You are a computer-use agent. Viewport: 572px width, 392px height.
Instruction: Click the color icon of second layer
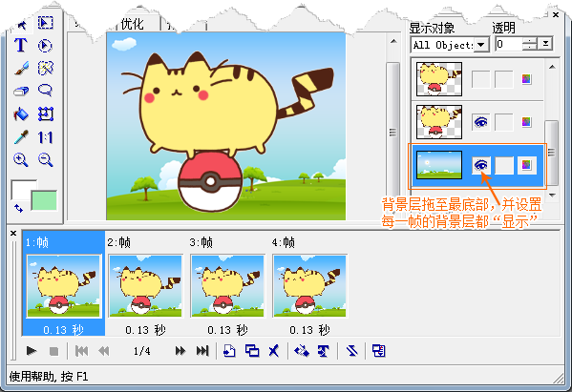(x=526, y=122)
